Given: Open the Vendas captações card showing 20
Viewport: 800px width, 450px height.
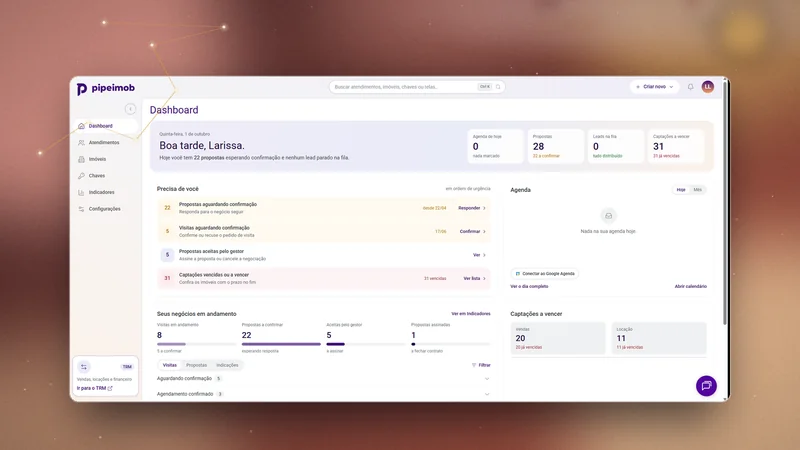Looking at the screenshot, I should click(558, 338).
